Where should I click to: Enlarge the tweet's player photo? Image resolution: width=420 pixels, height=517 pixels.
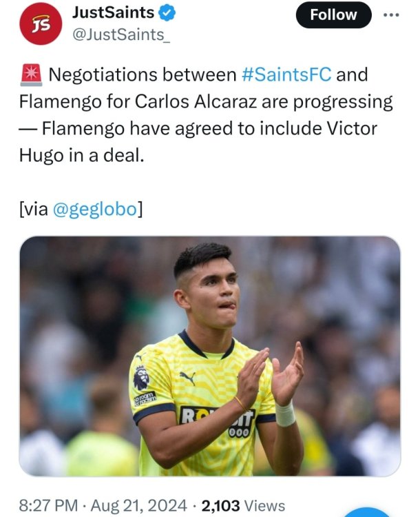coord(209,356)
